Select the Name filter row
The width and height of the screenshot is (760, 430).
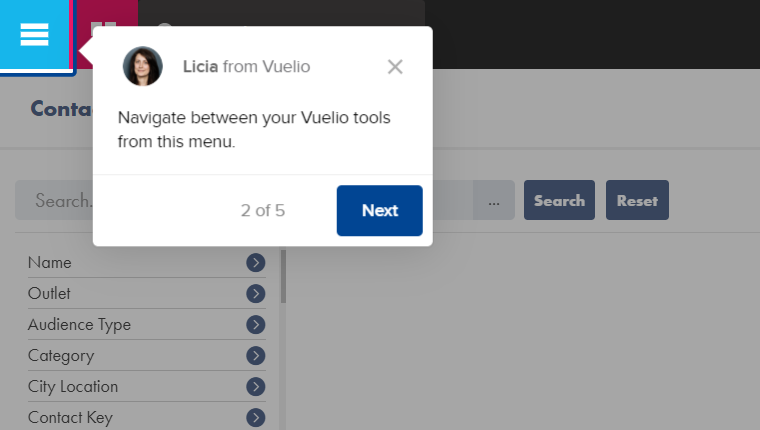(147, 263)
